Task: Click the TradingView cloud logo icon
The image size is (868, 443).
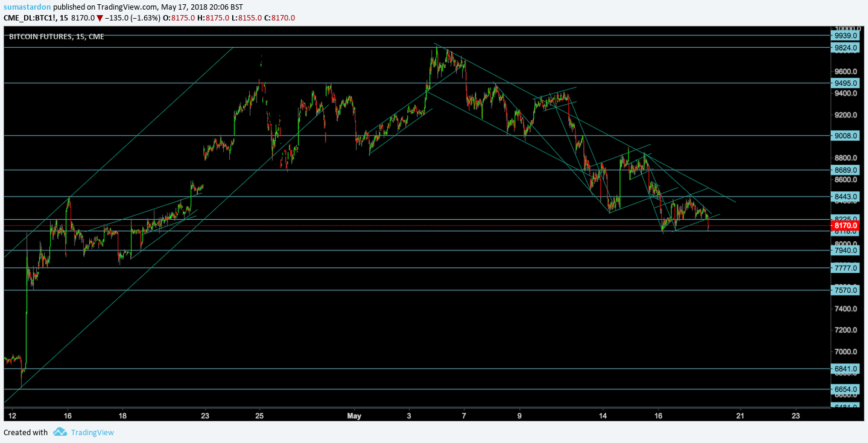Action: (60, 432)
